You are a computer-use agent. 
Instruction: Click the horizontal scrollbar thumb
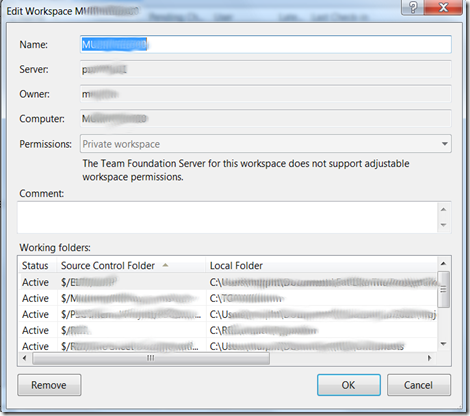click(x=151, y=358)
